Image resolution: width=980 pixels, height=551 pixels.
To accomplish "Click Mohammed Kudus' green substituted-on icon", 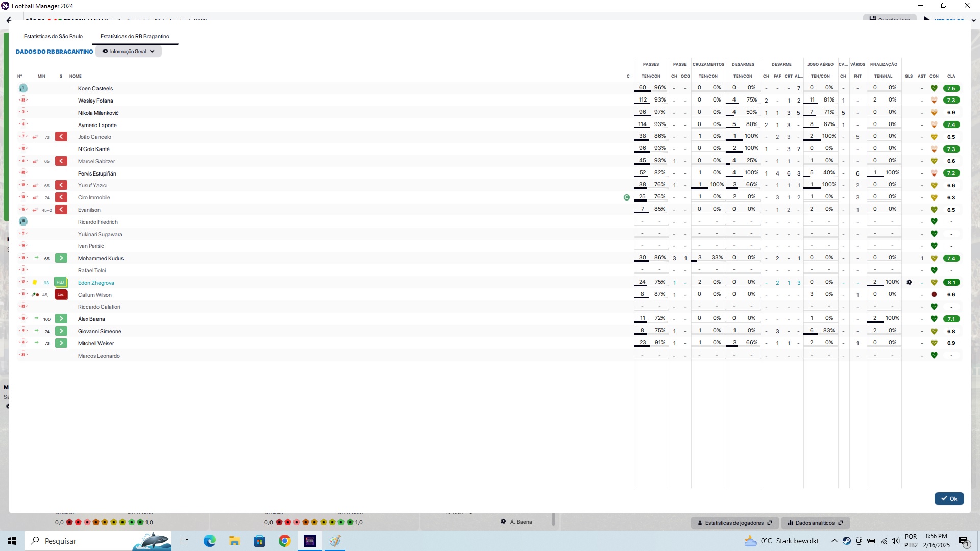I will pos(61,258).
